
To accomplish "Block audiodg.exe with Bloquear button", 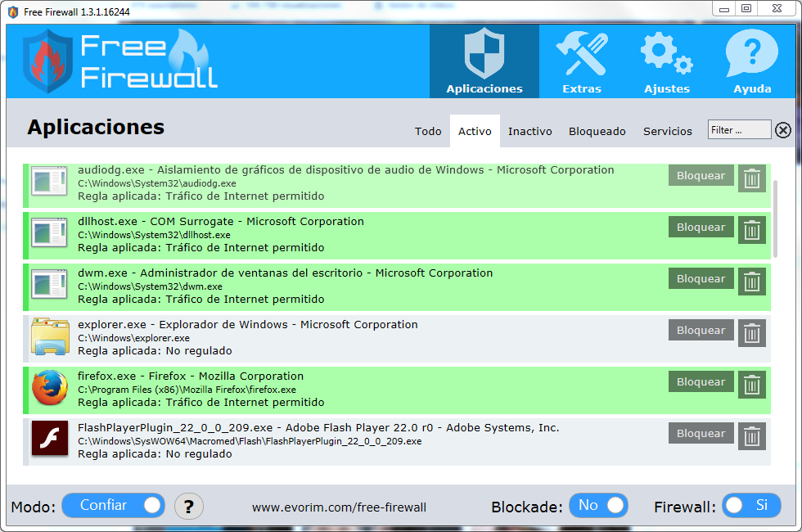I will click(x=701, y=175).
